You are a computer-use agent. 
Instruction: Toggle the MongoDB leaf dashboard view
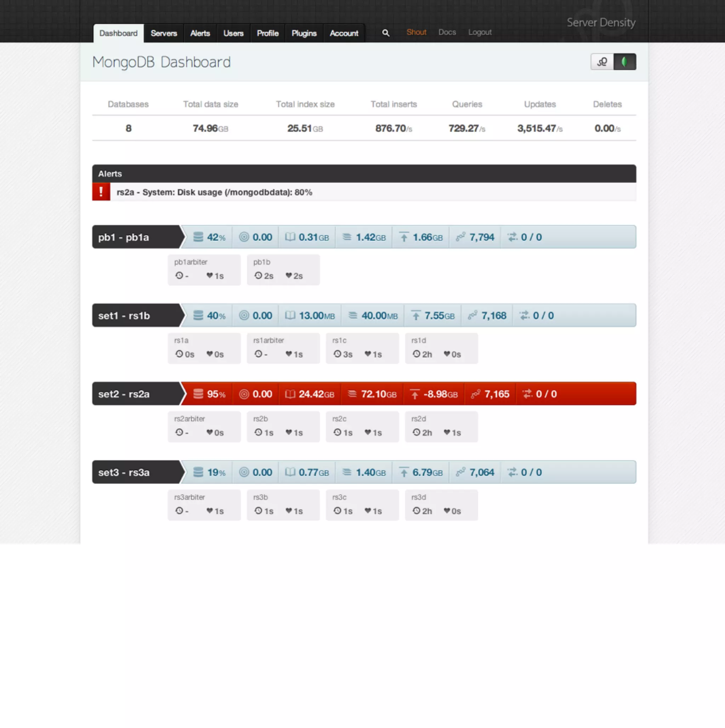(624, 62)
